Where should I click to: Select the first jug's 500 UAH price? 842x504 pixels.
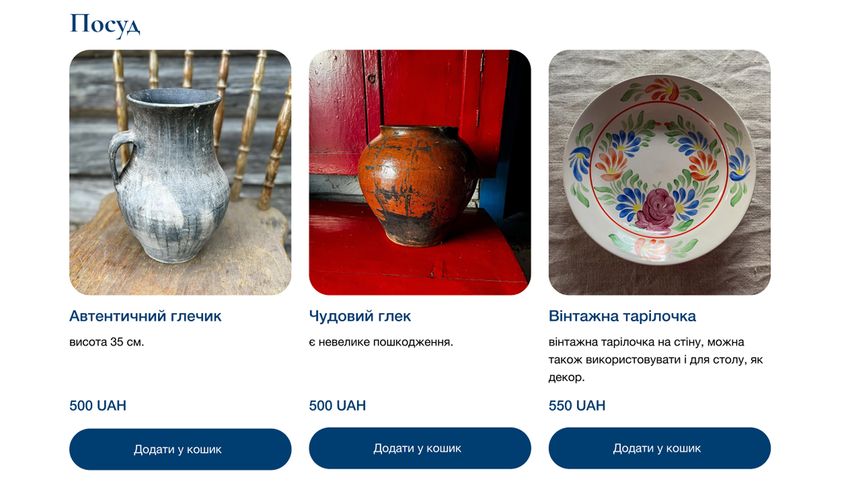pos(97,405)
